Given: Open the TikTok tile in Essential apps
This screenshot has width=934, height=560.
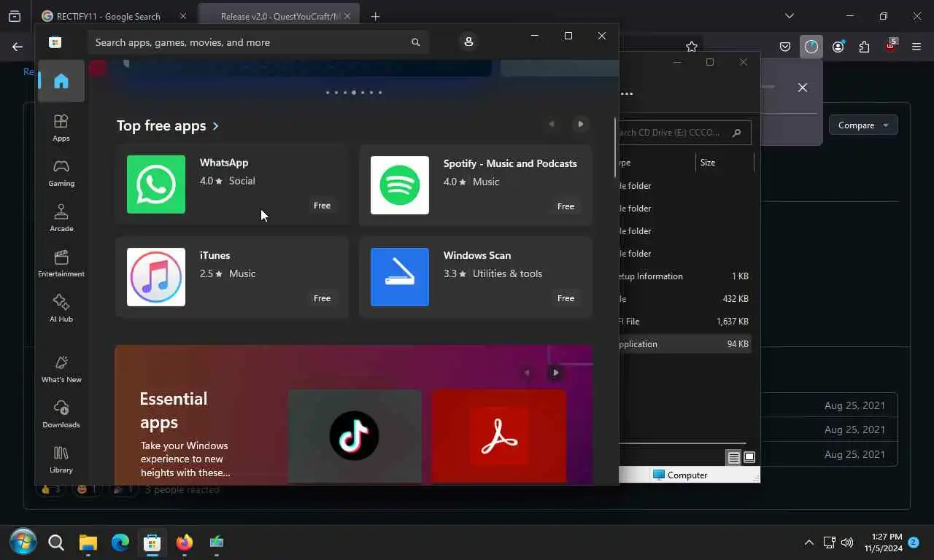Looking at the screenshot, I should tap(355, 436).
